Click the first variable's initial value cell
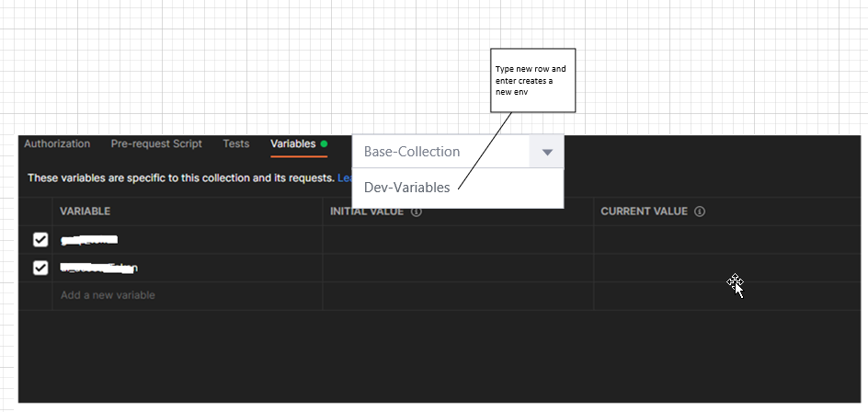Viewport: 868px width, 412px height. click(x=458, y=240)
